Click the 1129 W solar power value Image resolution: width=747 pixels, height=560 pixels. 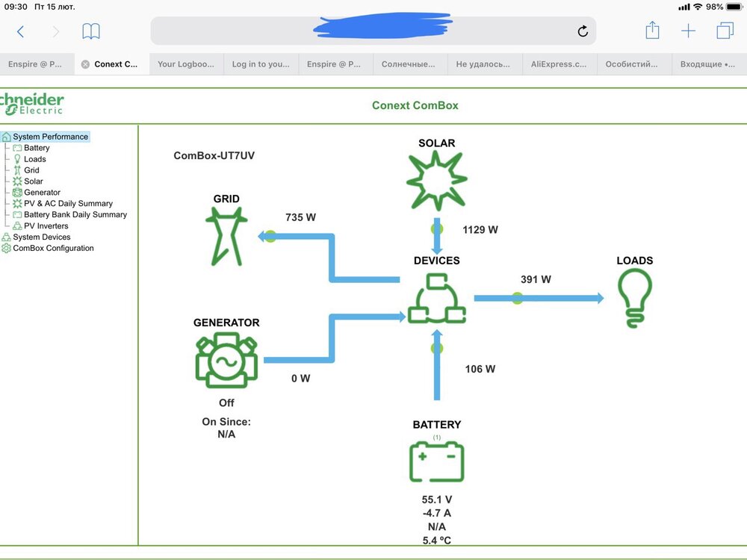480,229
